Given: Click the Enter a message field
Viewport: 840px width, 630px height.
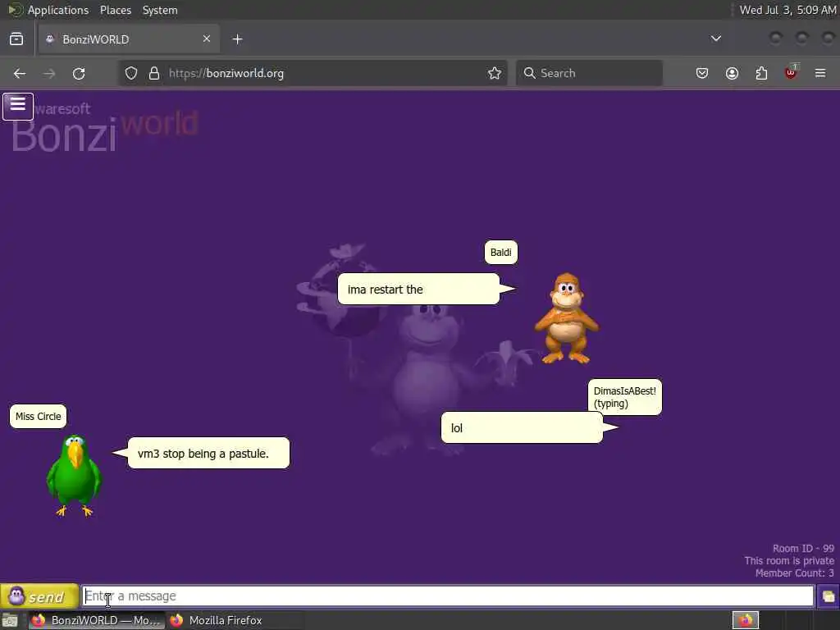Looking at the screenshot, I should coord(448,596).
